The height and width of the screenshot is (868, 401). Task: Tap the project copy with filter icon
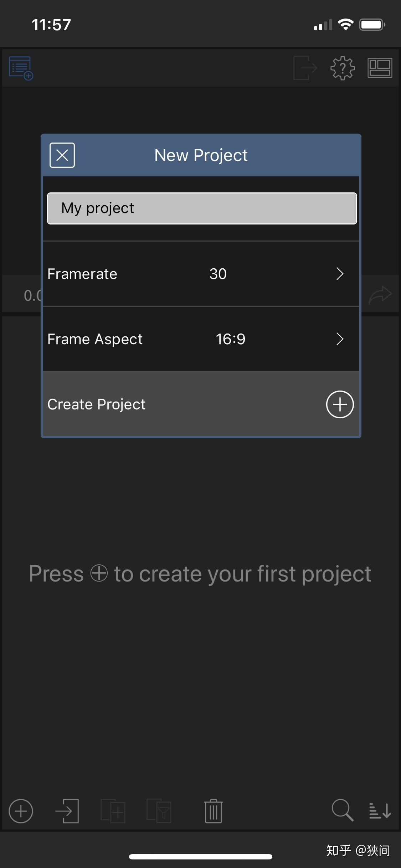[x=159, y=811]
